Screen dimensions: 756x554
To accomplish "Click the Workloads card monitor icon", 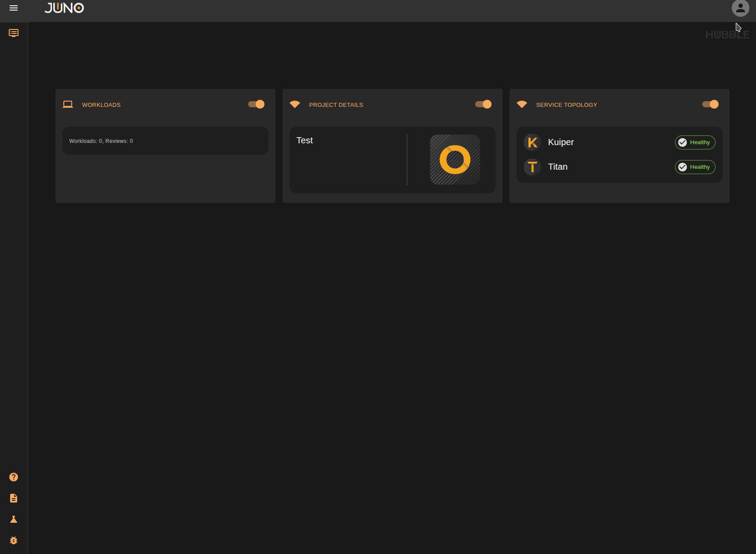I will 68,104.
